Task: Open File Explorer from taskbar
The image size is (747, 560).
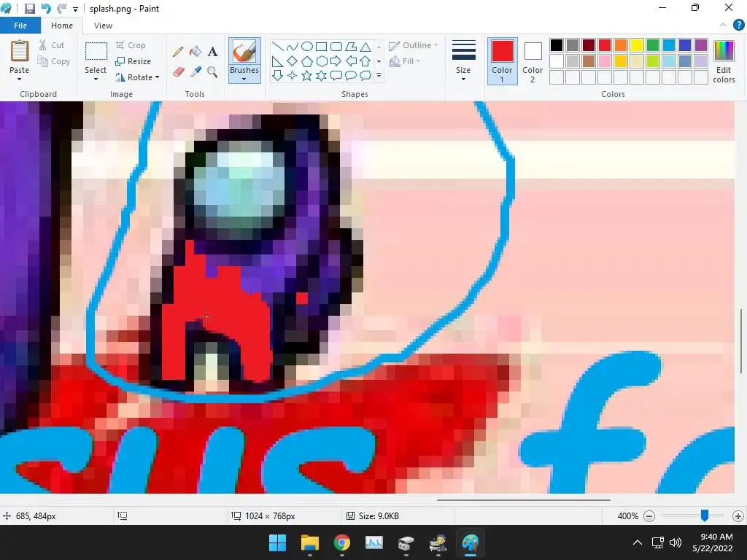Action: coord(309,542)
